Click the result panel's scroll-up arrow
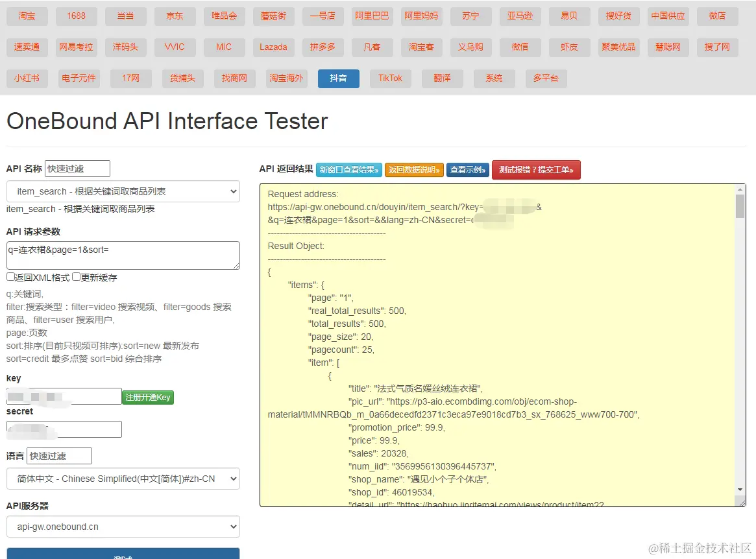 [740, 189]
